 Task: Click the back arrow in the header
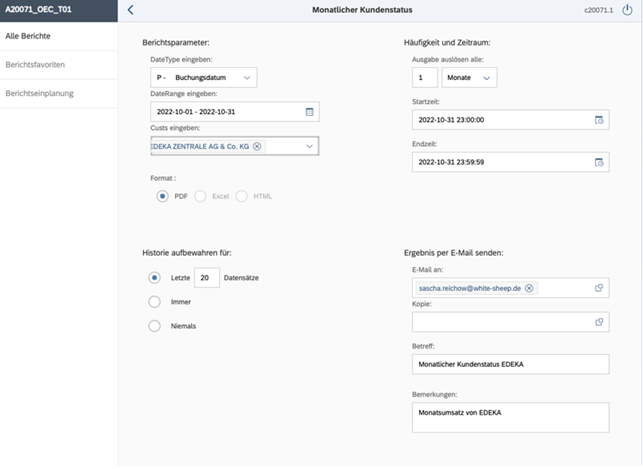[130, 10]
